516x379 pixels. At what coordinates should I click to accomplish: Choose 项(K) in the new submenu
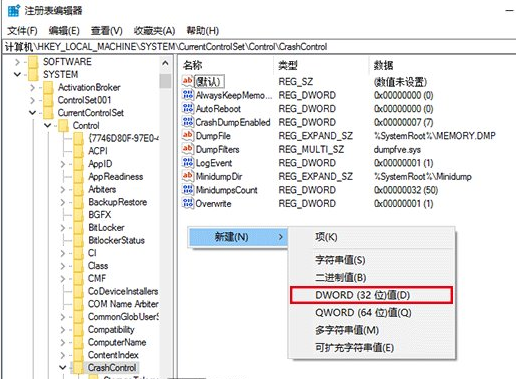pyautogui.click(x=371, y=237)
